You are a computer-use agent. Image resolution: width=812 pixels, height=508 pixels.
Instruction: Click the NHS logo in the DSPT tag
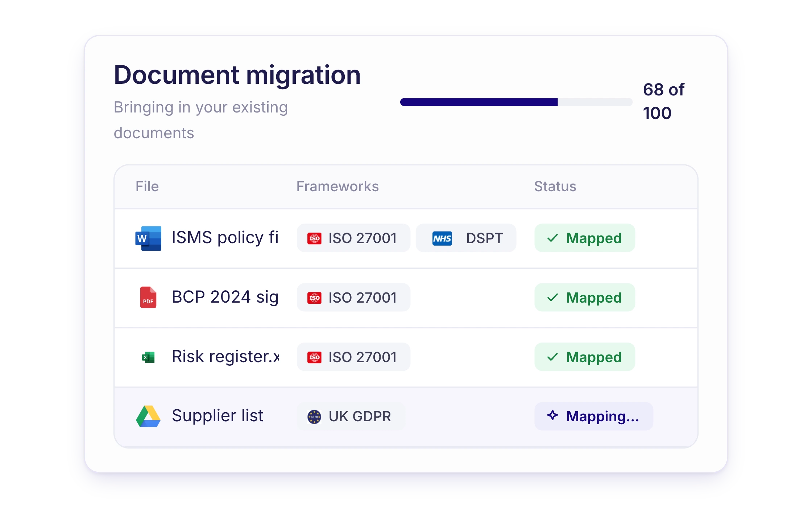click(442, 238)
